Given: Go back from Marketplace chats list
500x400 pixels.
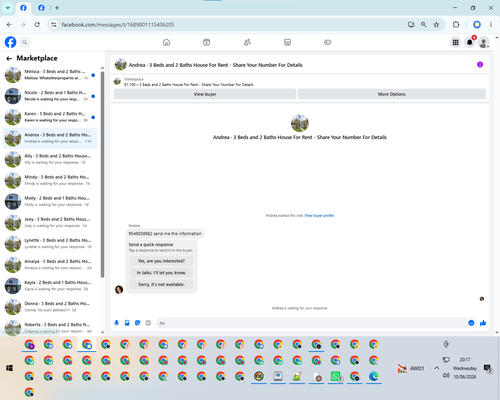Looking at the screenshot, I should pyautogui.click(x=9, y=59).
